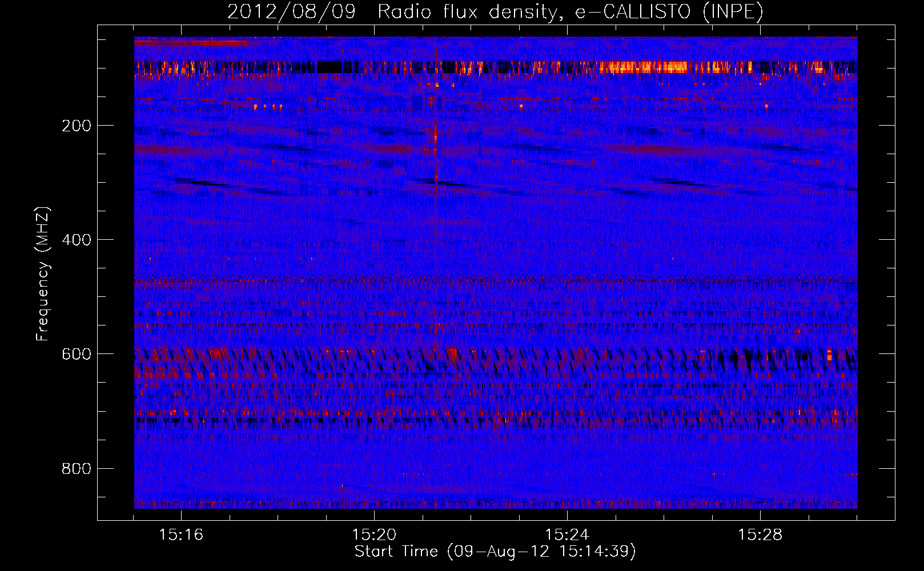This screenshot has width=924, height=571.
Task: Click the 15:20 time axis label
Action: 374,535
